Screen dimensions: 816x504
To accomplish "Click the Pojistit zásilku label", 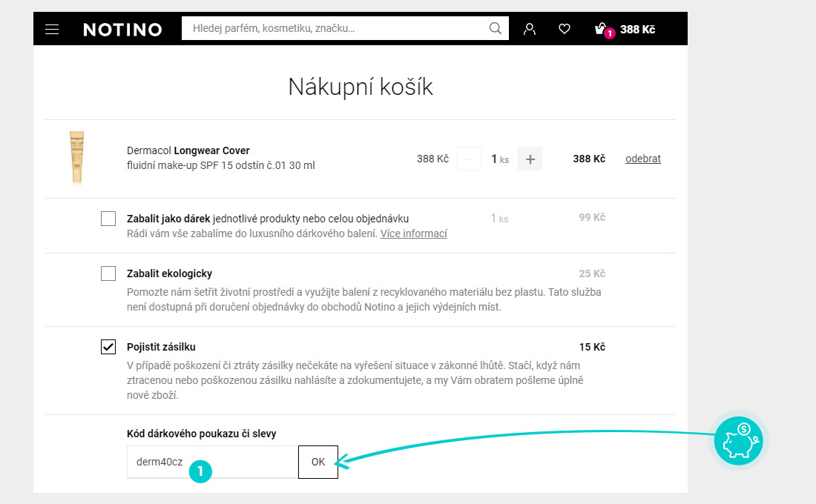I will pos(161,347).
